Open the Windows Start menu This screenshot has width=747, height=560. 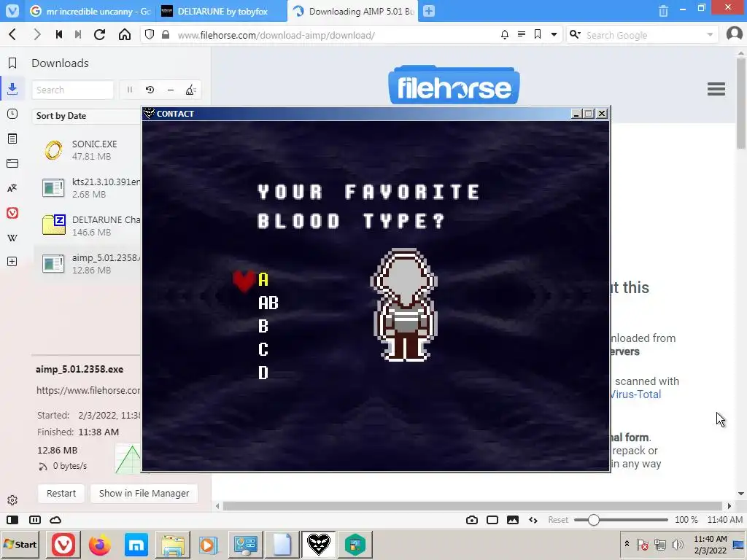[x=20, y=544]
